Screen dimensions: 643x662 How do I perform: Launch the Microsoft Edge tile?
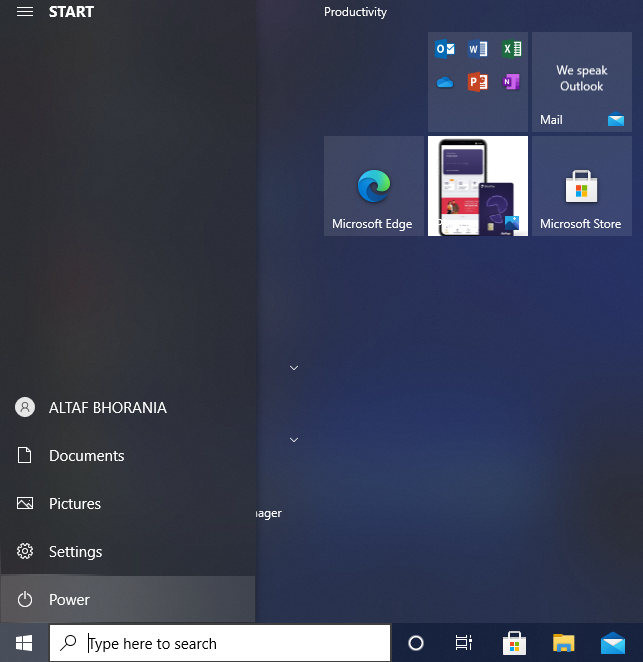pyautogui.click(x=374, y=186)
